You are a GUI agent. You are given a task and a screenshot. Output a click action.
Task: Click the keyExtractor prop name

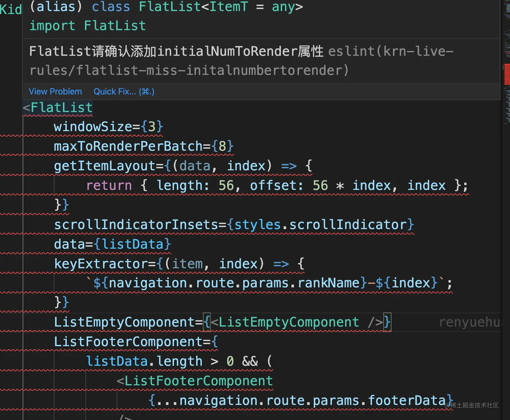(101, 264)
